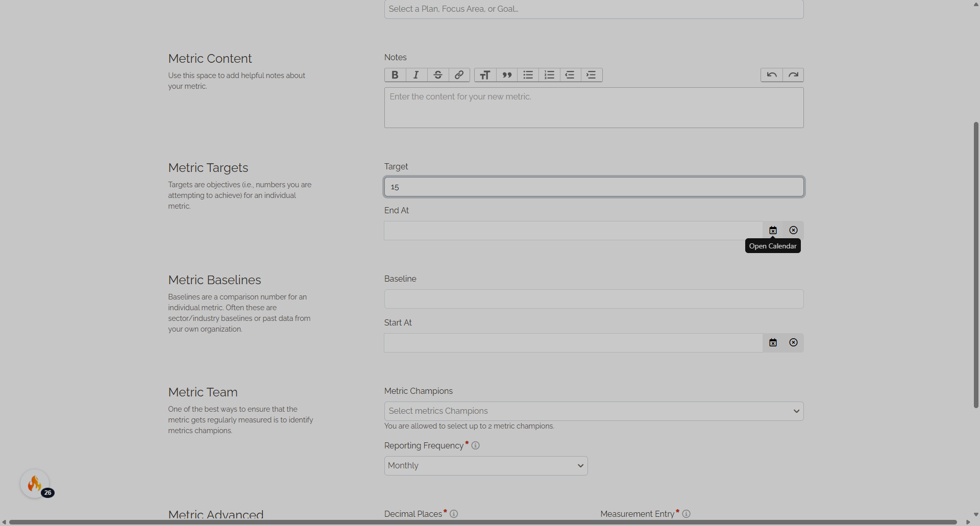Click the Metric Baselines heading

[214, 280]
